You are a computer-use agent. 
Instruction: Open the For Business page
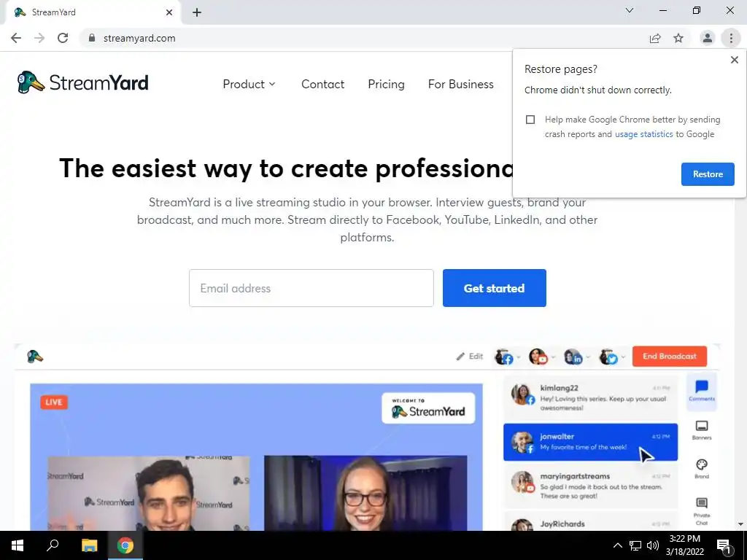click(461, 85)
